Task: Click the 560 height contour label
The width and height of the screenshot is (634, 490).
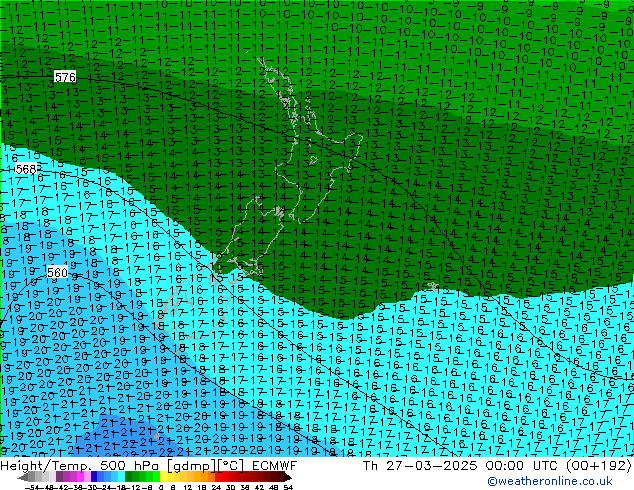Action: 57,272
